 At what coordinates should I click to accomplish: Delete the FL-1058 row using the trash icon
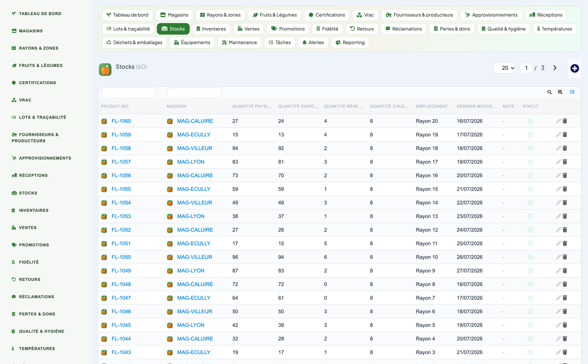tap(564, 148)
